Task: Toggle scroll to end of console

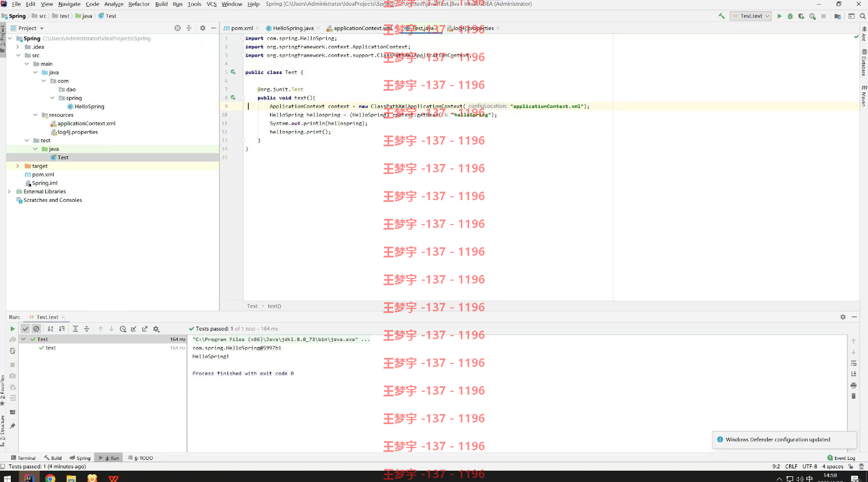Action: click(853, 374)
